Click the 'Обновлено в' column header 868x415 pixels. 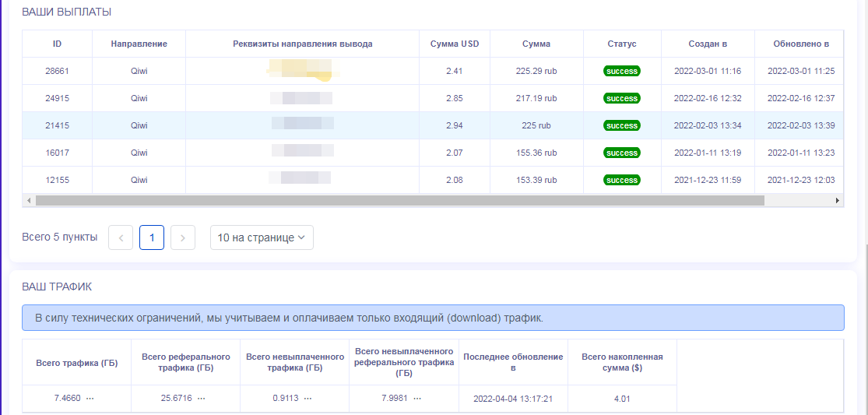pos(800,44)
